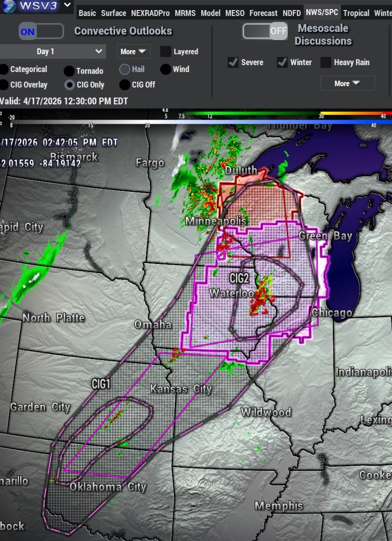Expand More options under Convective Outlooks
392x541 pixels.
point(133,52)
